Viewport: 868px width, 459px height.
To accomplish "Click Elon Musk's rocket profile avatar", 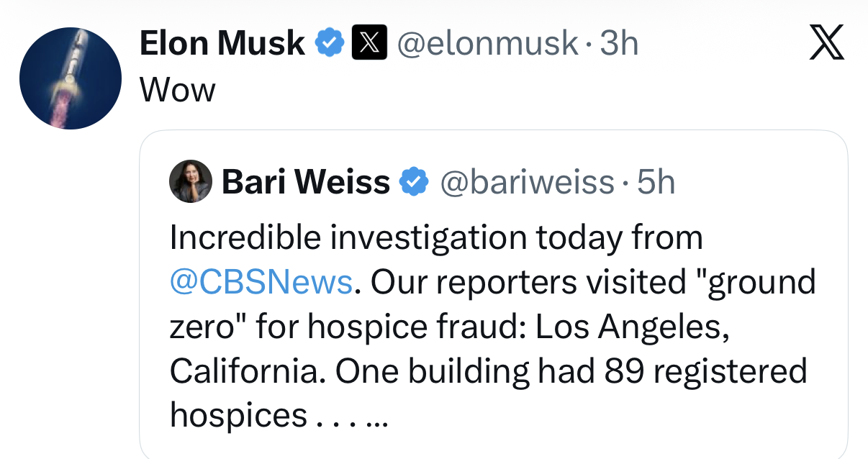I will click(x=70, y=78).
